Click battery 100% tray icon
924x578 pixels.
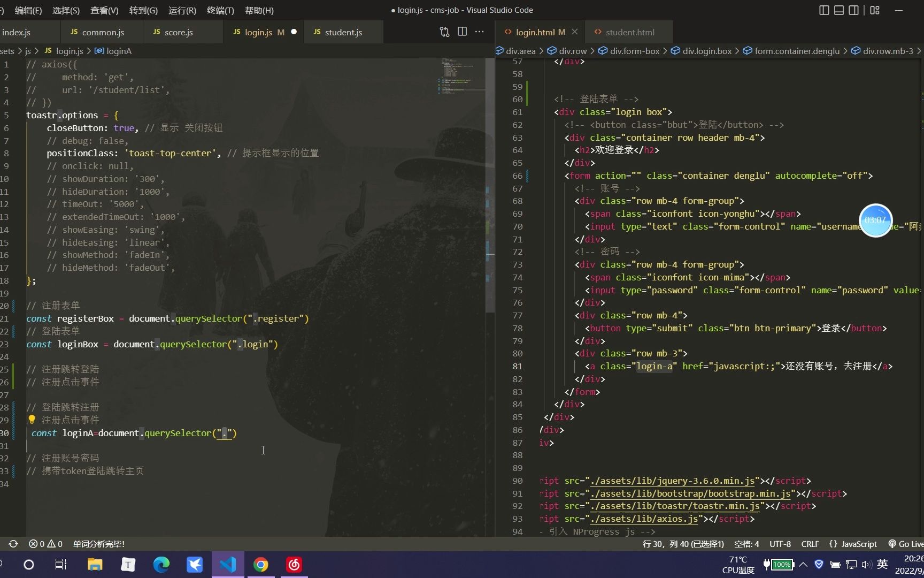click(778, 565)
